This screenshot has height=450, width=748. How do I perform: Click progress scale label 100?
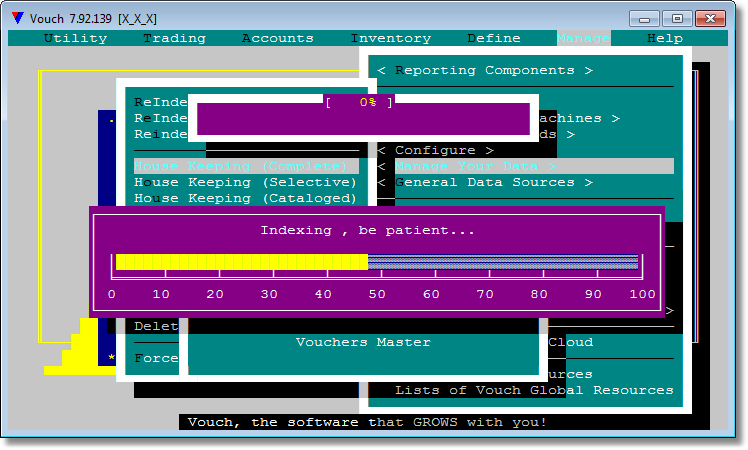[643, 294]
